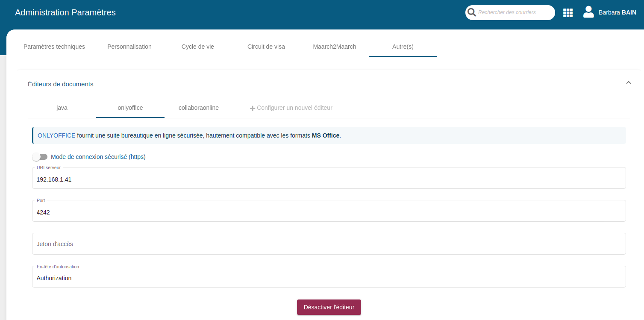Toggle secure https connection mode
The image size is (644, 320).
40,157
